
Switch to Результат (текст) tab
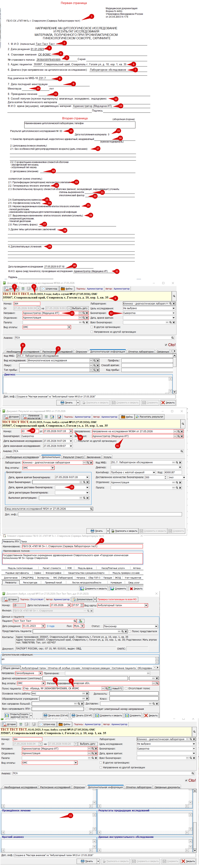73,457
